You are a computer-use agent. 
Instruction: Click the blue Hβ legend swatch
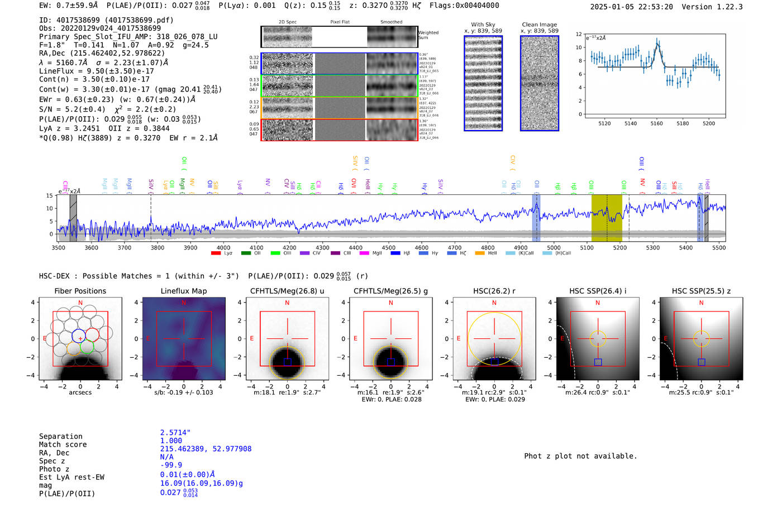(x=395, y=253)
